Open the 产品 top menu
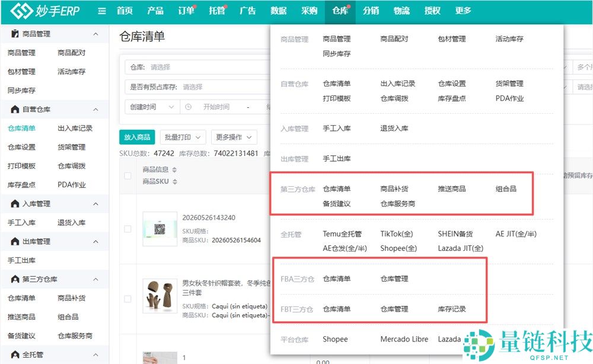 pos(155,11)
